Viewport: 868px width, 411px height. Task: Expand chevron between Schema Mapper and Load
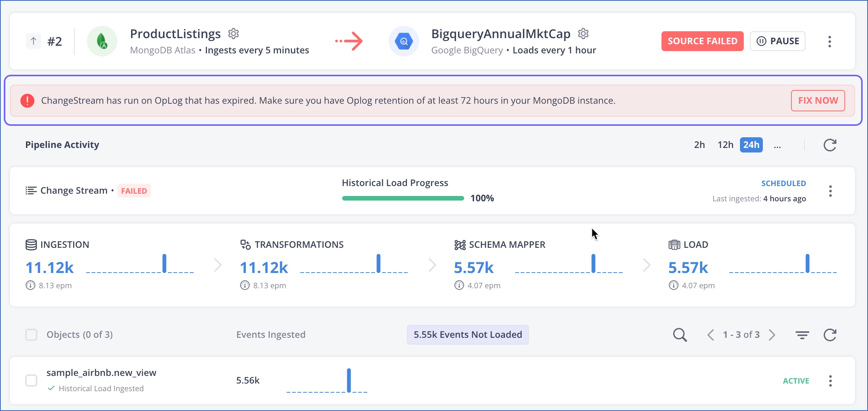(647, 265)
